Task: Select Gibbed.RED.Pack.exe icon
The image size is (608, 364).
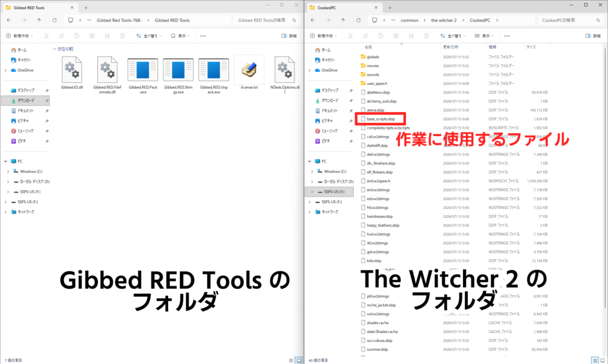Action: [142, 70]
